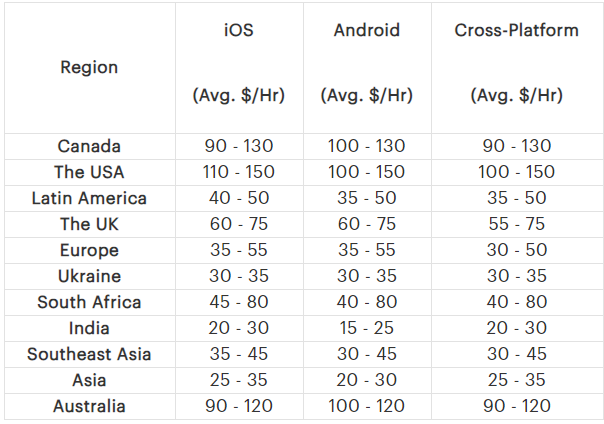Image resolution: width=604 pixels, height=424 pixels.
Task: Select The USA row label
Action: 89,172
